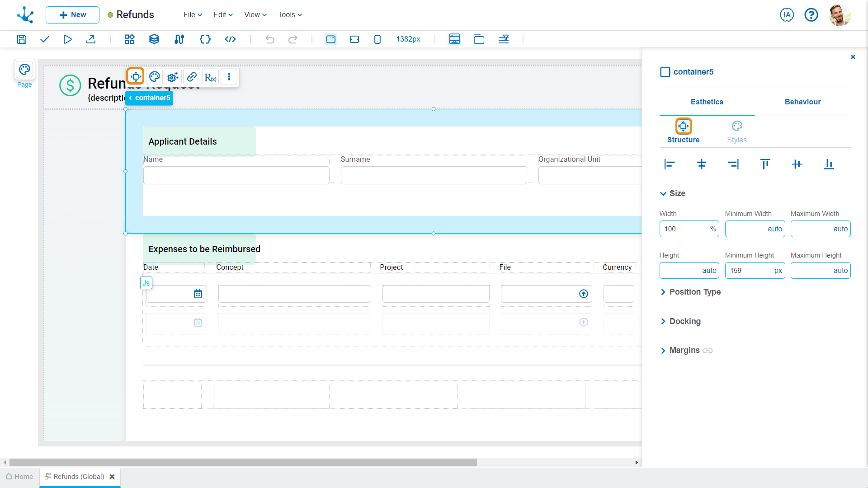Click the run/play preview icon
This screenshot has width=868, height=488.
[67, 39]
